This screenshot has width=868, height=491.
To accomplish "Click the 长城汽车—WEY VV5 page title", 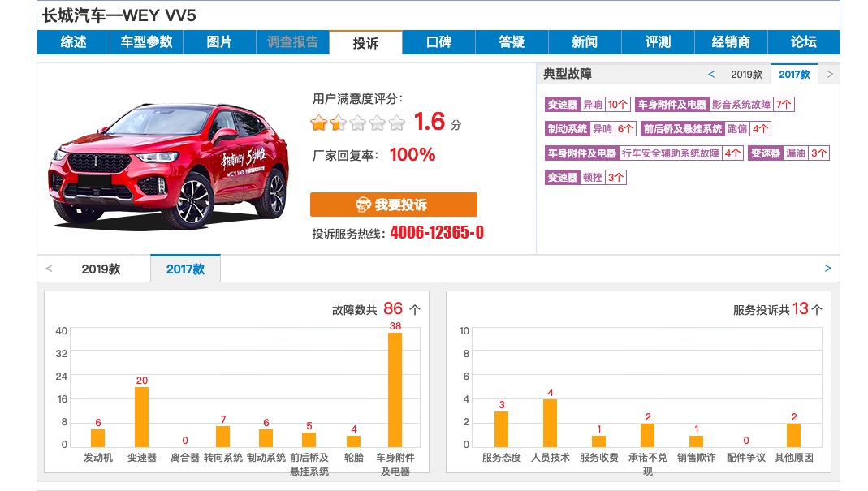I will click(x=119, y=15).
